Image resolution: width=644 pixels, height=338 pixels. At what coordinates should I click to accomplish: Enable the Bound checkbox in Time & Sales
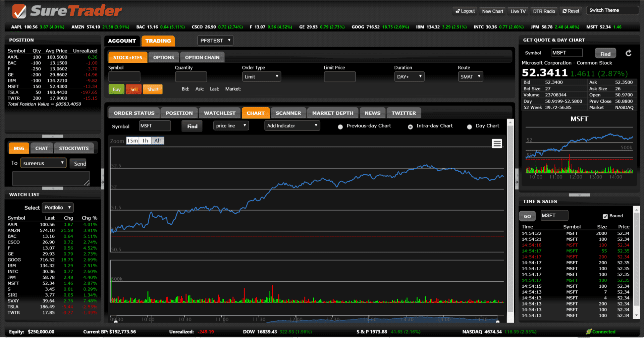click(605, 216)
